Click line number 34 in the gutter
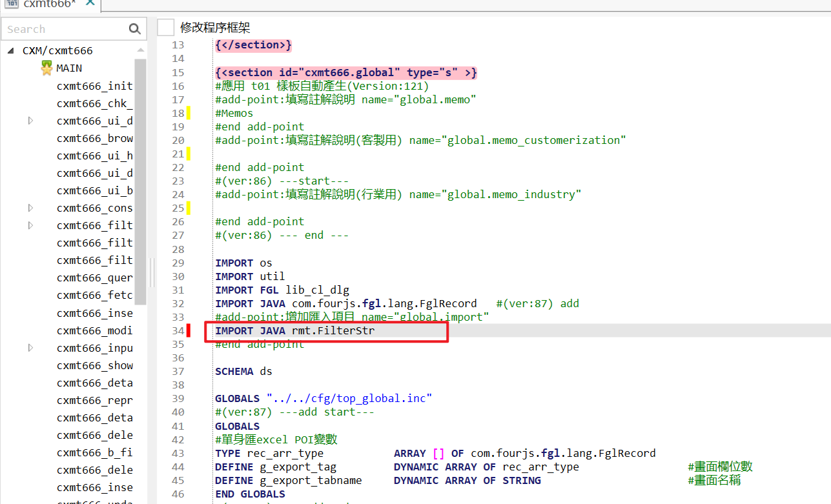The image size is (831, 504). pyautogui.click(x=178, y=330)
